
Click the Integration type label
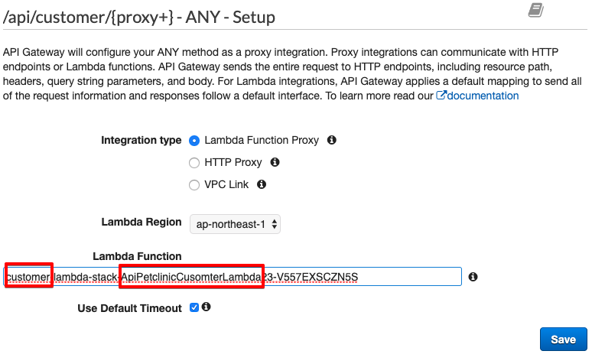tap(141, 141)
